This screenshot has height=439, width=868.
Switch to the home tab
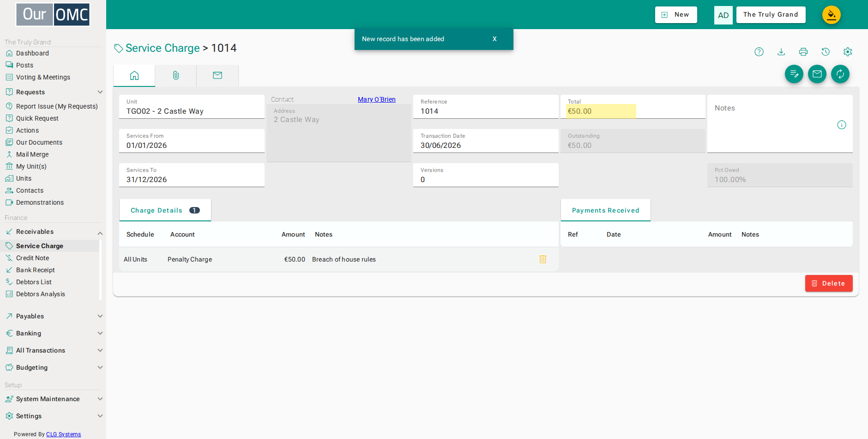134,75
